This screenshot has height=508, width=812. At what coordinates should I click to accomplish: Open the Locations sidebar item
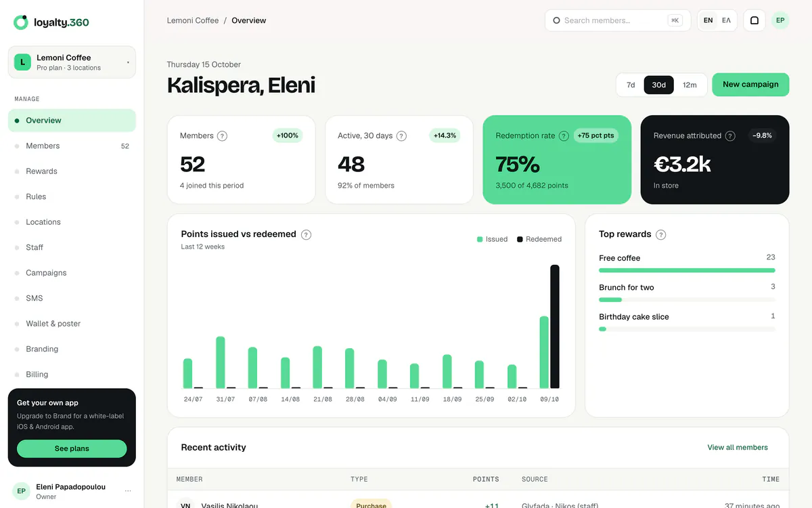[72, 222]
